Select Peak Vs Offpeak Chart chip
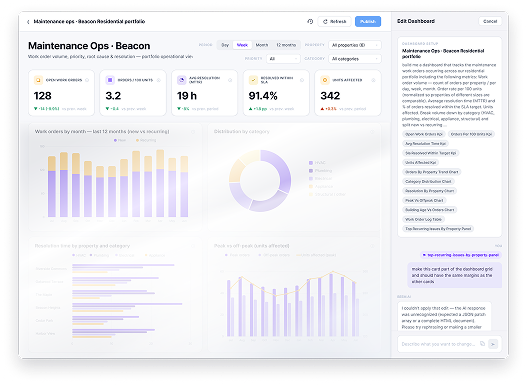 pyautogui.click(x=424, y=200)
